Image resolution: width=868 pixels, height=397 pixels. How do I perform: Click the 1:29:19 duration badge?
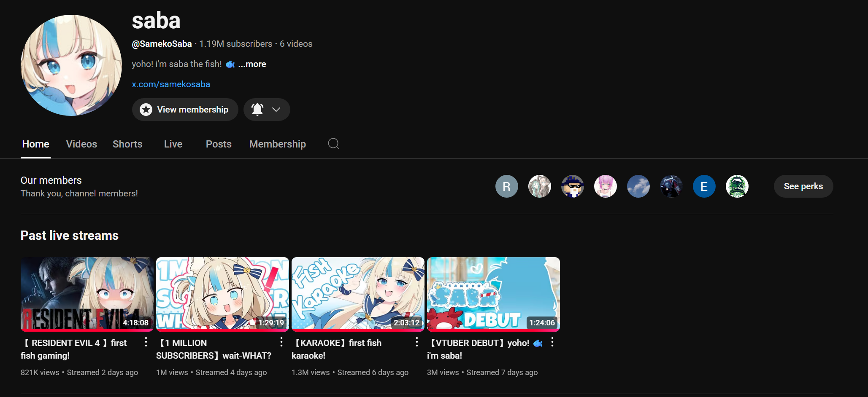coord(271,323)
